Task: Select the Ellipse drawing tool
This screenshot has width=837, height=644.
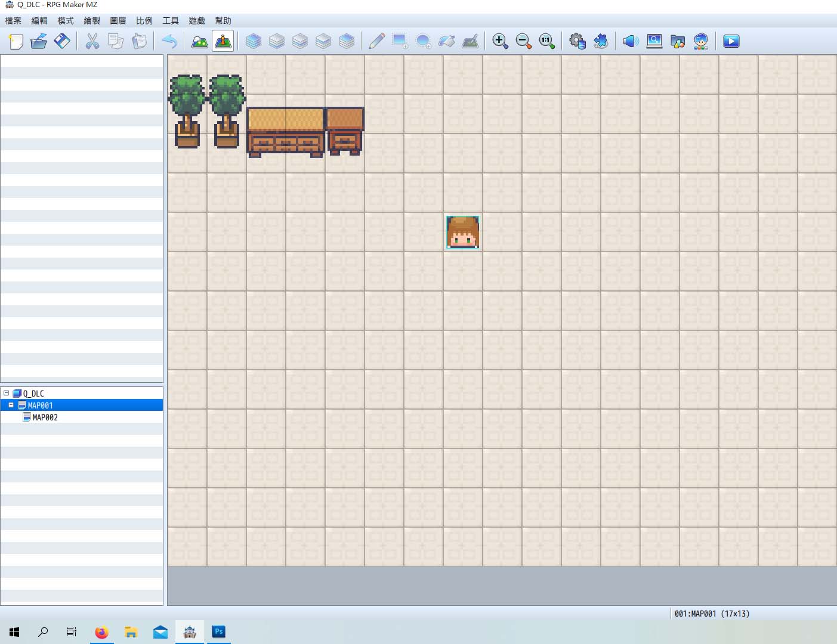Action: pos(423,41)
